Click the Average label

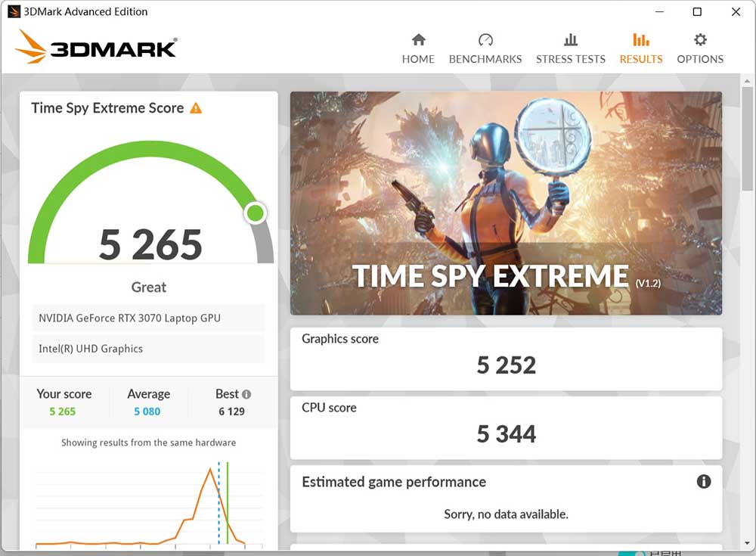(x=148, y=394)
